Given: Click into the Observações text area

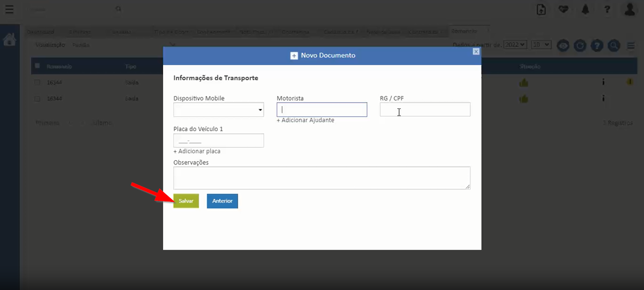Looking at the screenshot, I should point(322,178).
